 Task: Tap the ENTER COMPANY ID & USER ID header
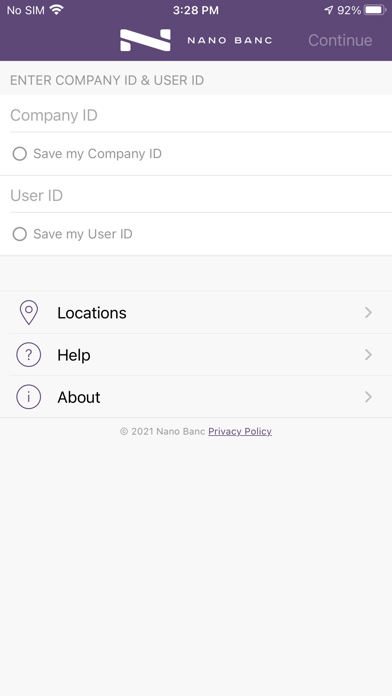[x=107, y=80]
